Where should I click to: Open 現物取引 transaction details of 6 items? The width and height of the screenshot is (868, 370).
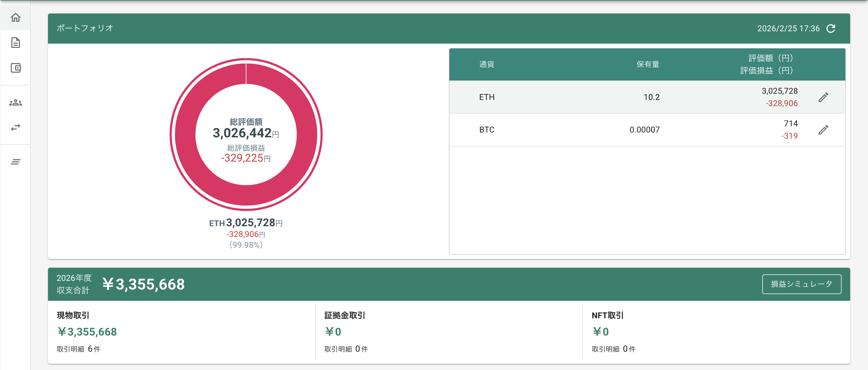(78, 349)
